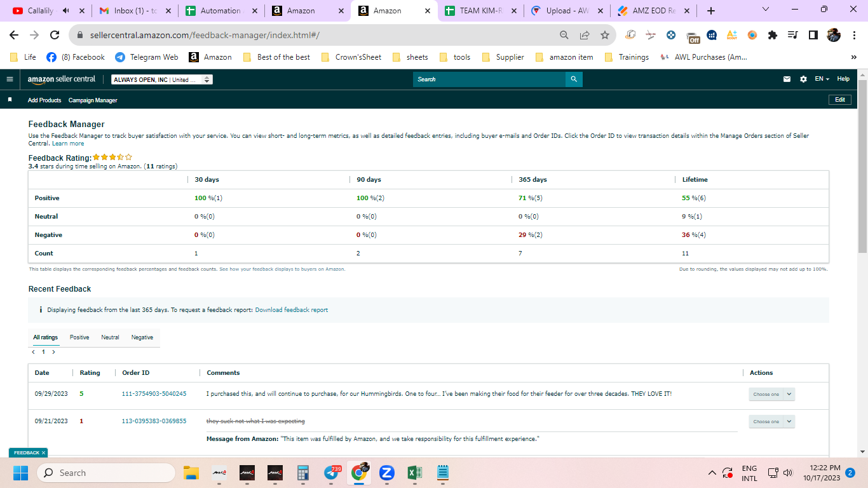Open the Facebook bookmark
The image size is (868, 488).
[x=76, y=57]
